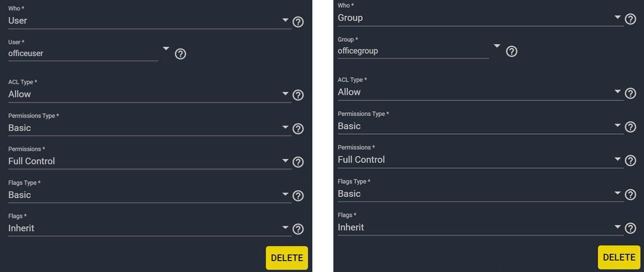The width and height of the screenshot is (644, 272).
Task: Expand the officeuser dropdown arrow
Action: click(x=166, y=48)
